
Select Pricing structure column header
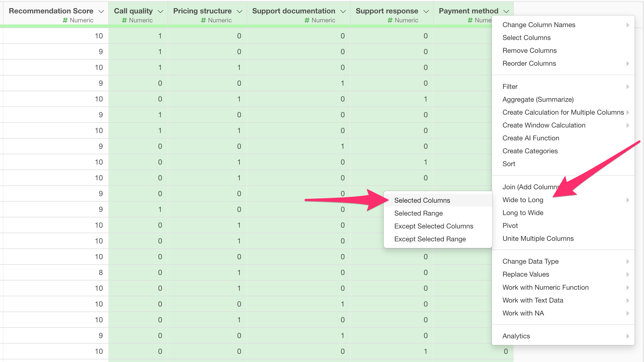(x=202, y=11)
